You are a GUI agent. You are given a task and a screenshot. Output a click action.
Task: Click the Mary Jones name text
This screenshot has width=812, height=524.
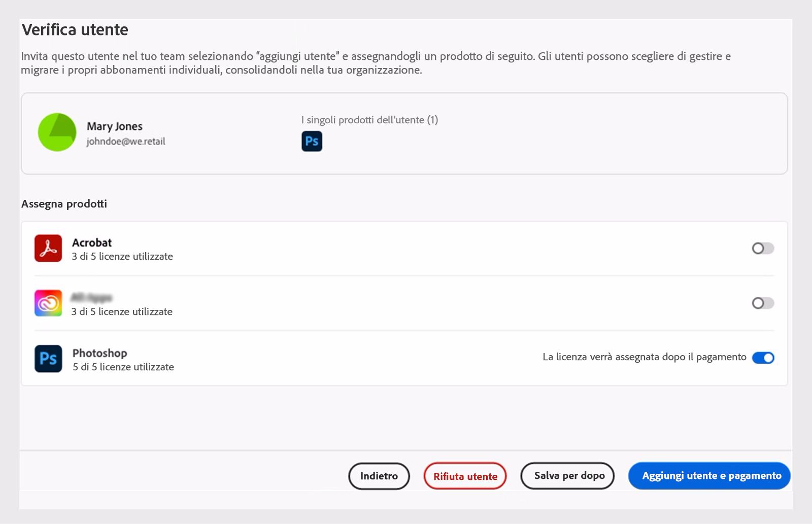coord(115,126)
